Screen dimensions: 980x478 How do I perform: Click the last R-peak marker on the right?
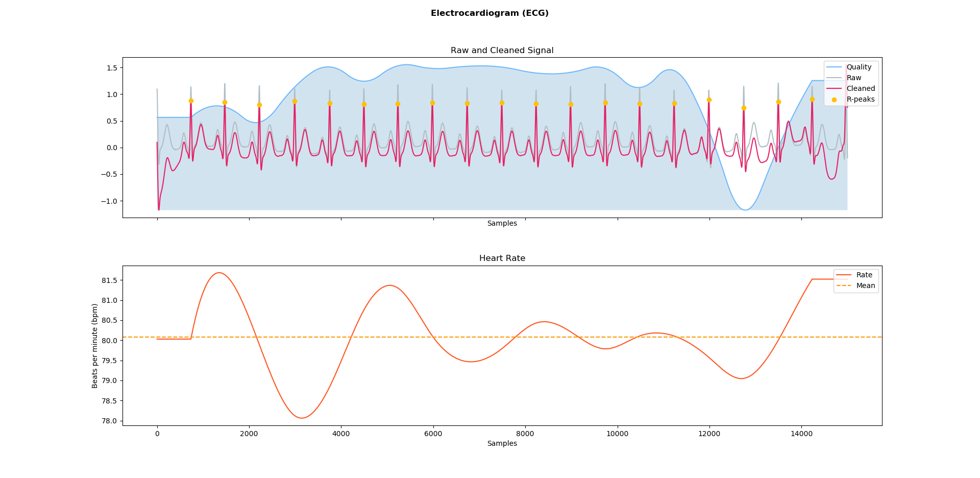point(813,99)
